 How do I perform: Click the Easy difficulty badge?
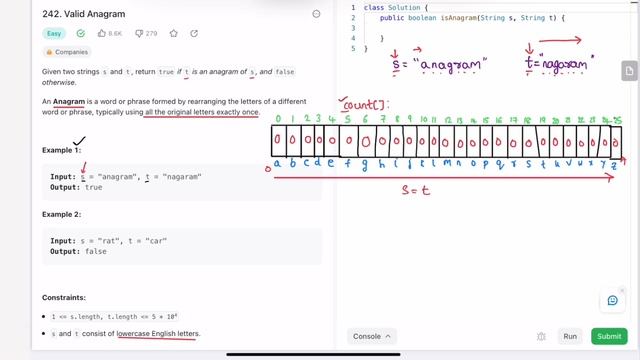point(54,33)
